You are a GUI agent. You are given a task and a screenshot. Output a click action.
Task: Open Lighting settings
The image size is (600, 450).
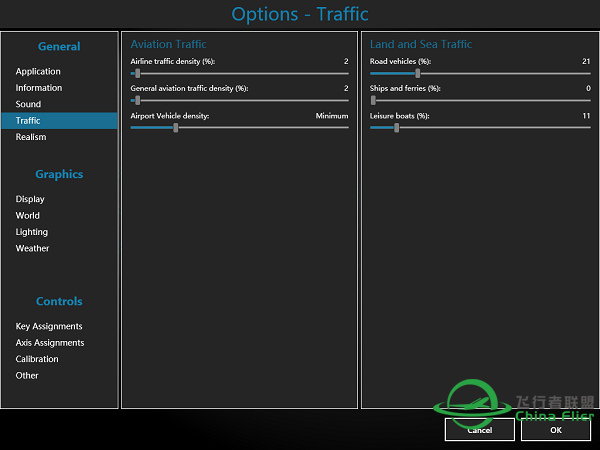pyautogui.click(x=32, y=232)
